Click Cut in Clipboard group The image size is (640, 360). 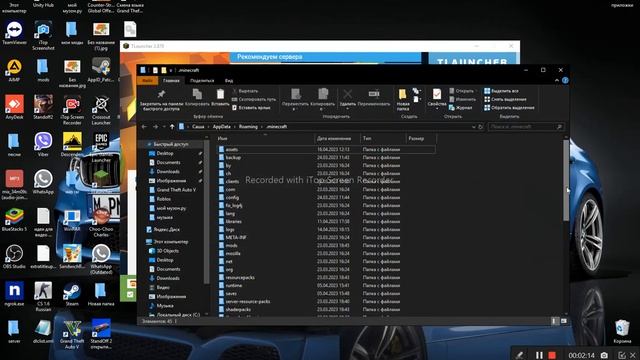pos(245,91)
